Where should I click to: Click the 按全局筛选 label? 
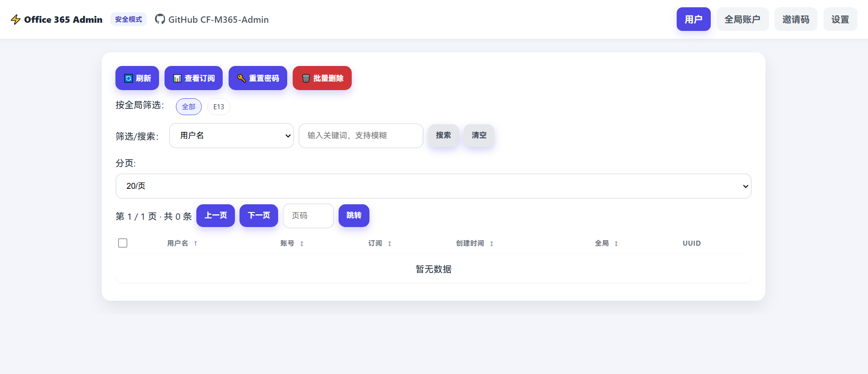(140, 105)
